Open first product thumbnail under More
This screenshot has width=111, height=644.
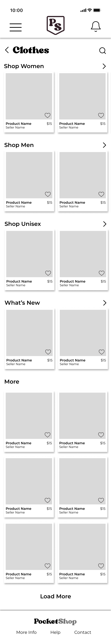tap(29, 416)
